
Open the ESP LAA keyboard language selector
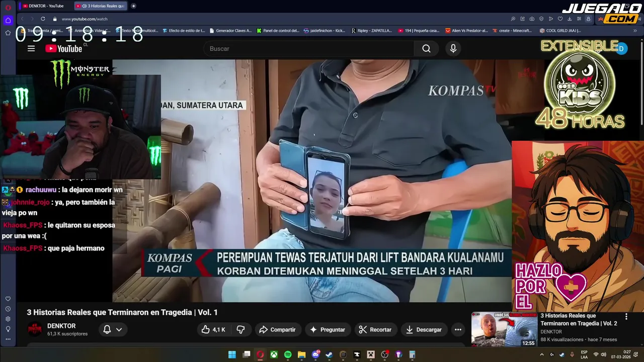pos(584,354)
